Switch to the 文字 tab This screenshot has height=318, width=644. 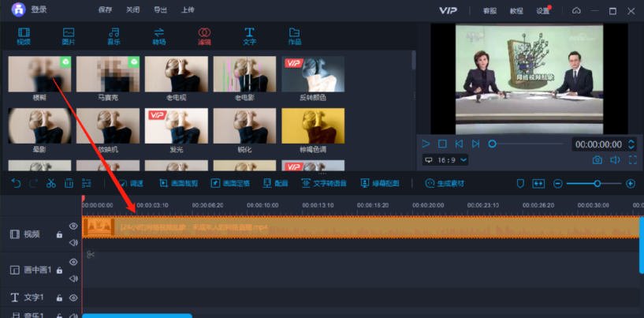coord(249,36)
